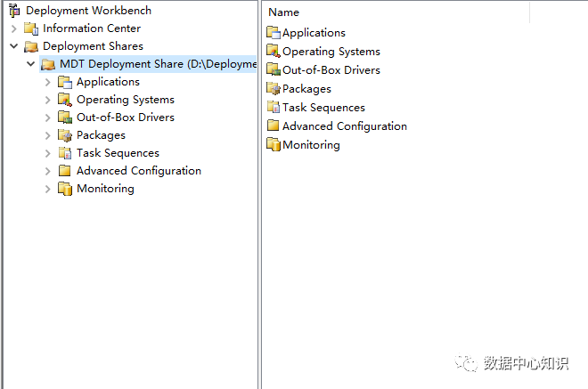Collapse the MDT Deployment Share node
The width and height of the screenshot is (588, 389).
click(x=31, y=64)
